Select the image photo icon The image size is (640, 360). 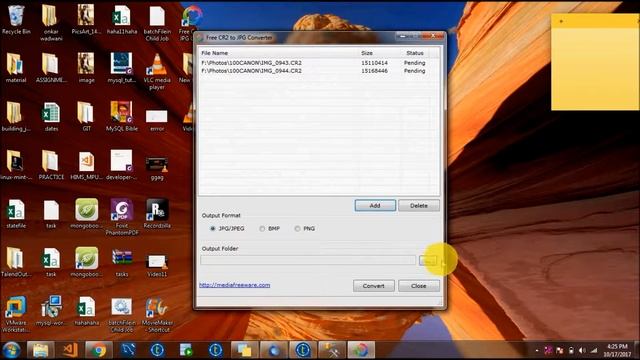(86, 68)
